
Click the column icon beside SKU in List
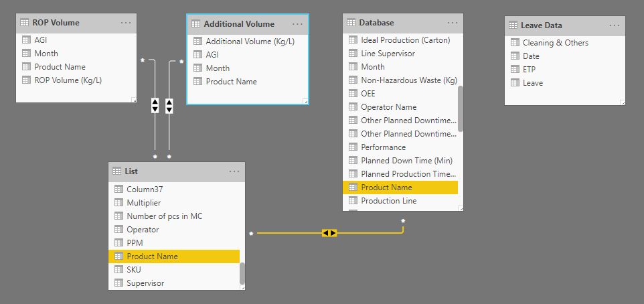[x=118, y=269]
